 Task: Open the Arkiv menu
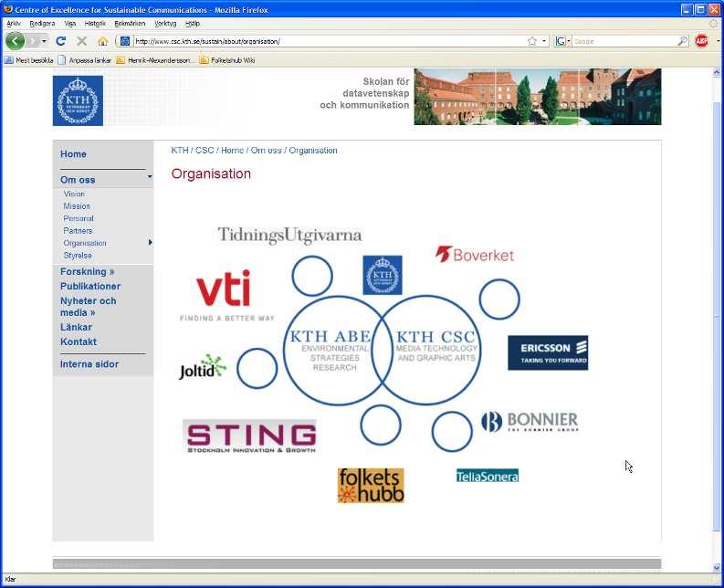coord(14,24)
